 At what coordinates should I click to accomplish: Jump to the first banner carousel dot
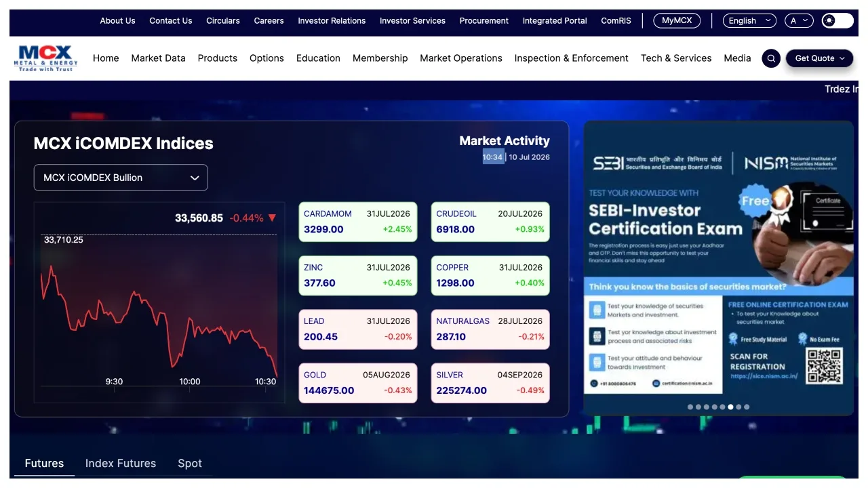pyautogui.click(x=690, y=407)
